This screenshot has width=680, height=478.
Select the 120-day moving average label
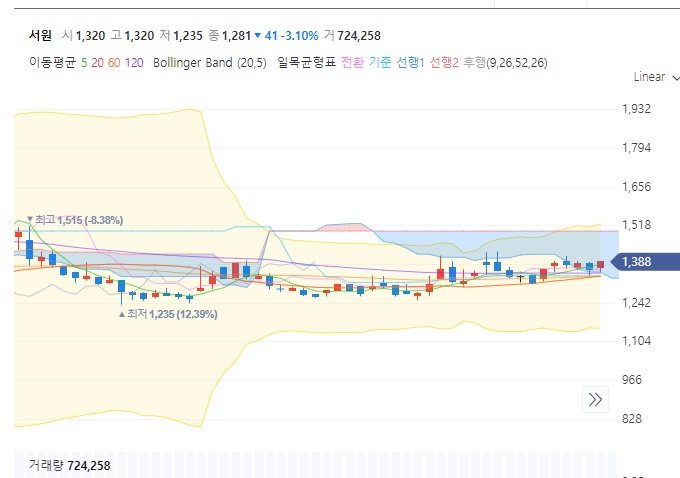coord(134,63)
